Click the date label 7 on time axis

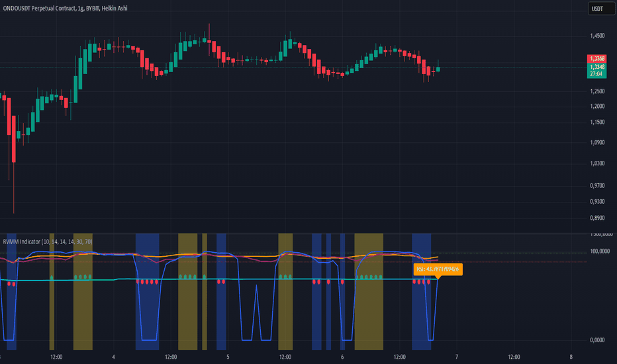click(457, 357)
